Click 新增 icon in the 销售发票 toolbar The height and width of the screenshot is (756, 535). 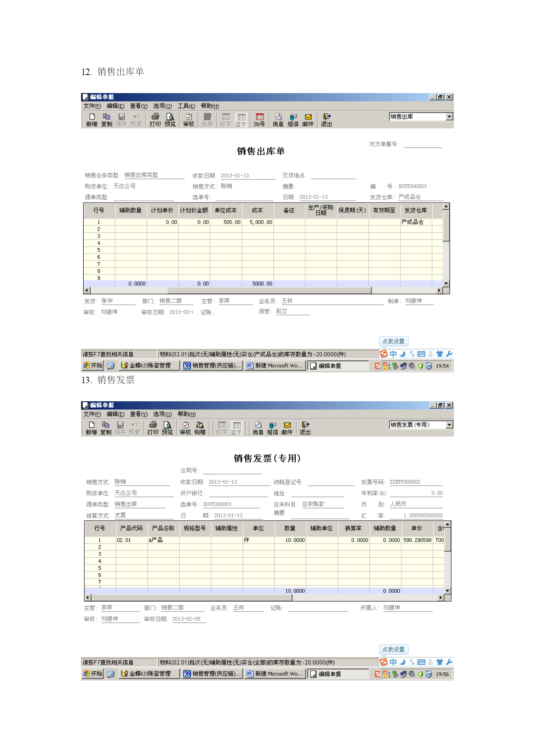[91, 428]
